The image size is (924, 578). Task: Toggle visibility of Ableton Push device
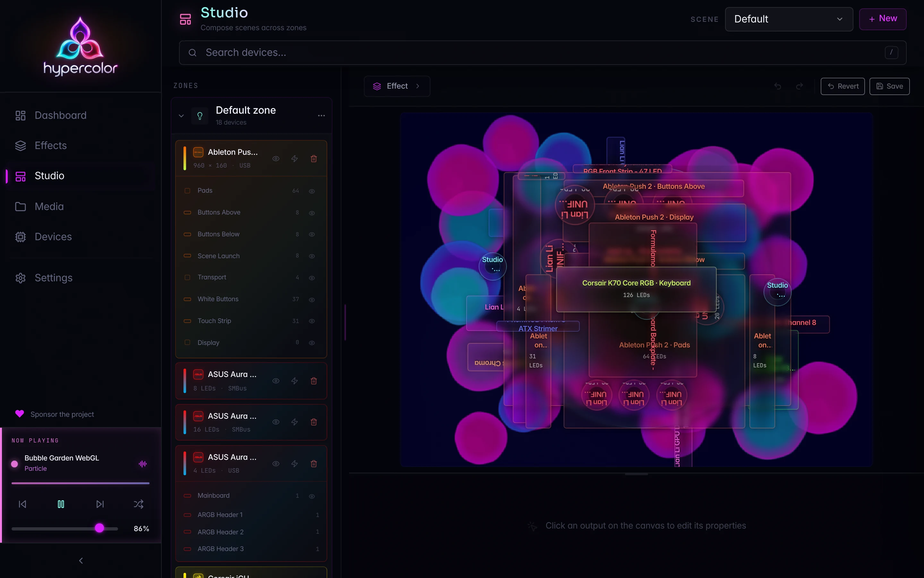click(x=276, y=159)
